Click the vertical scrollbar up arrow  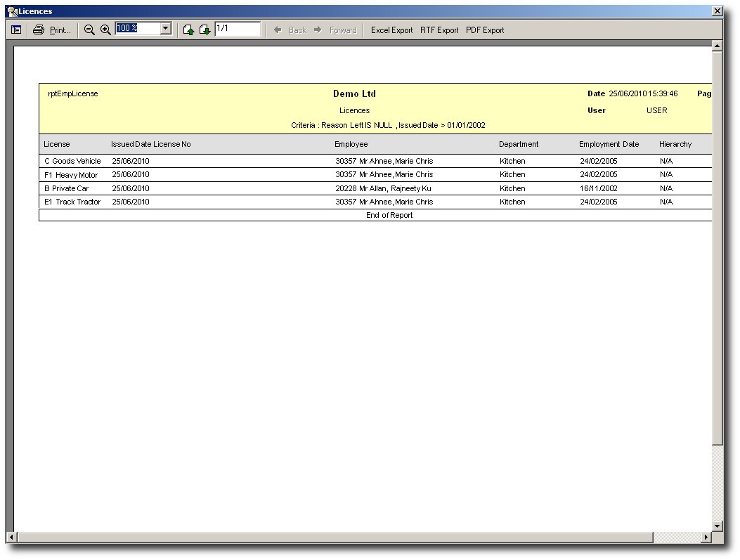[717, 46]
